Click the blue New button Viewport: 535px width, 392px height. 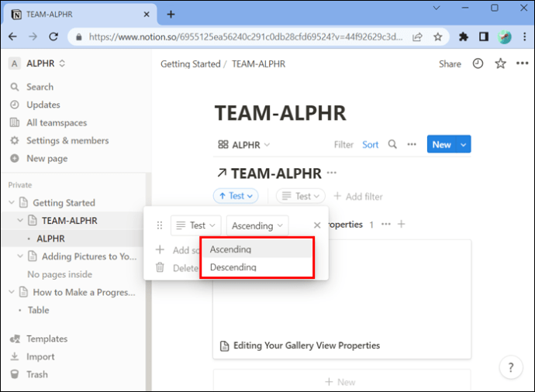click(441, 144)
